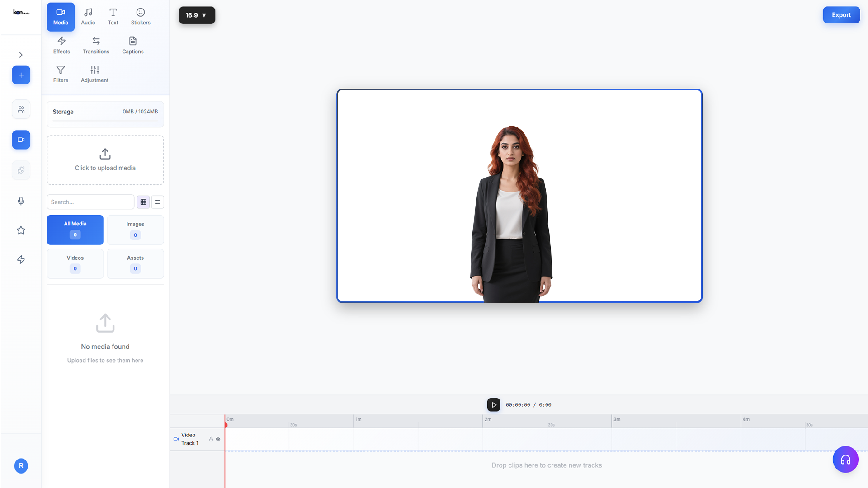Click the blue plus button in sidebar
This screenshot has height=488, width=868.
[21, 75]
